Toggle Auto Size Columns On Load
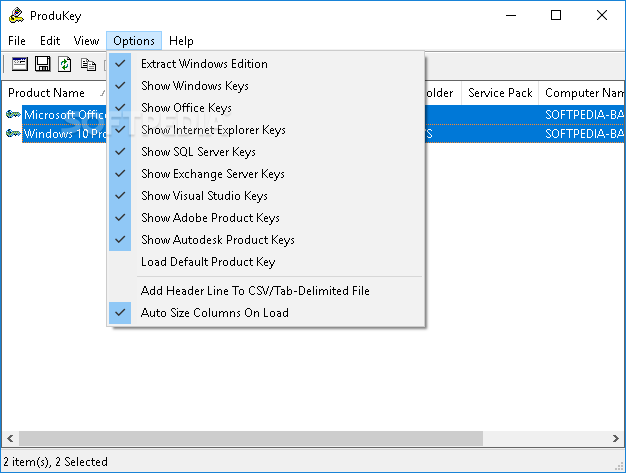The height and width of the screenshot is (473, 626). pyautogui.click(x=266, y=313)
